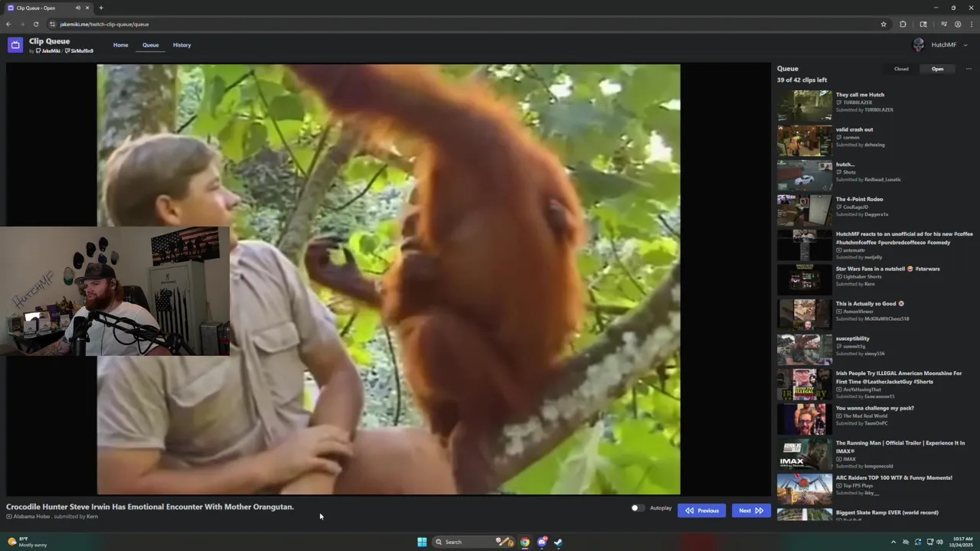
Task: Open the queue three-dot options menu
Action: click(969, 69)
